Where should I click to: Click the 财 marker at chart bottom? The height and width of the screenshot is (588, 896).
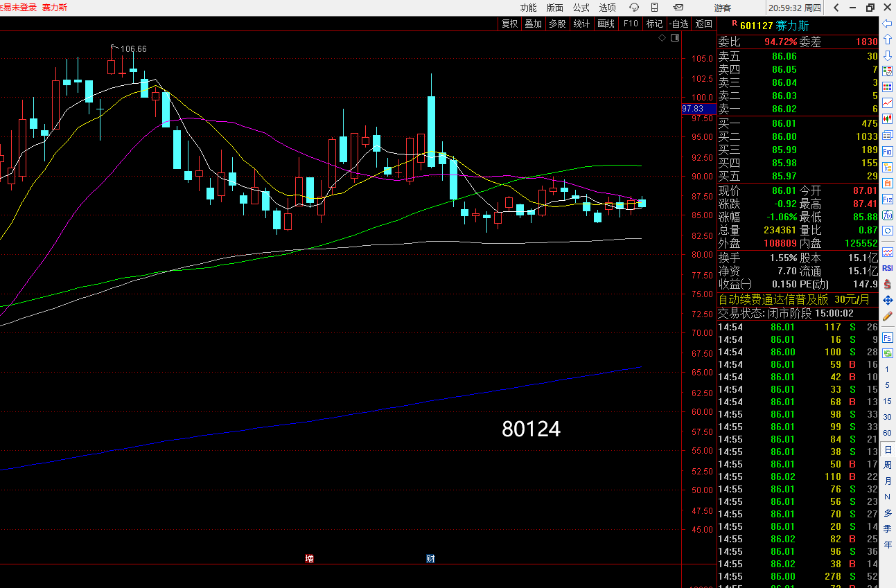[430, 558]
